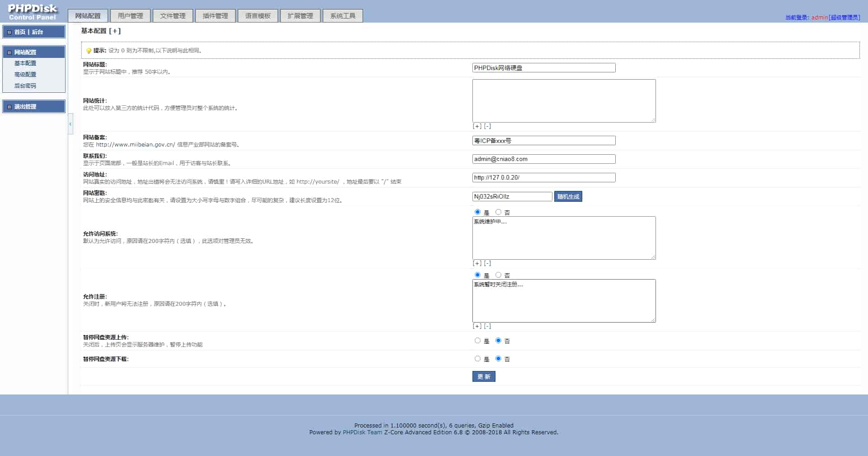
Task: Select 否 for 暂停网盘资源下载
Action: click(x=498, y=358)
